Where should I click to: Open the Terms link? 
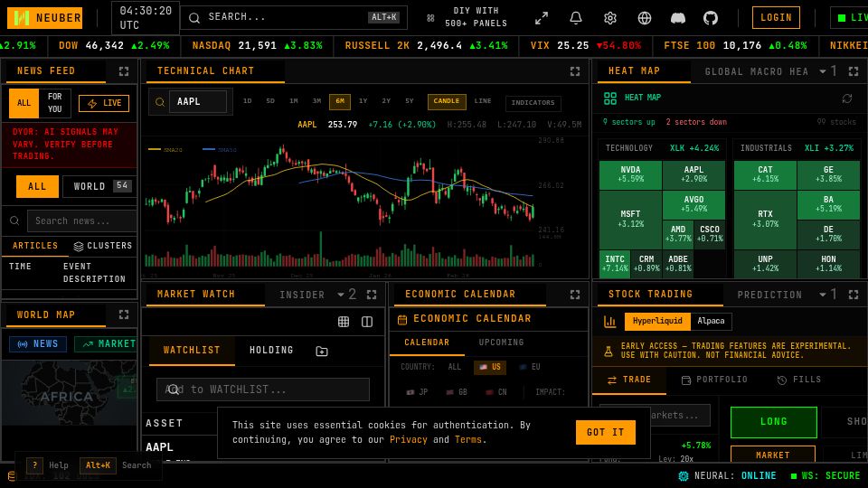point(468,440)
